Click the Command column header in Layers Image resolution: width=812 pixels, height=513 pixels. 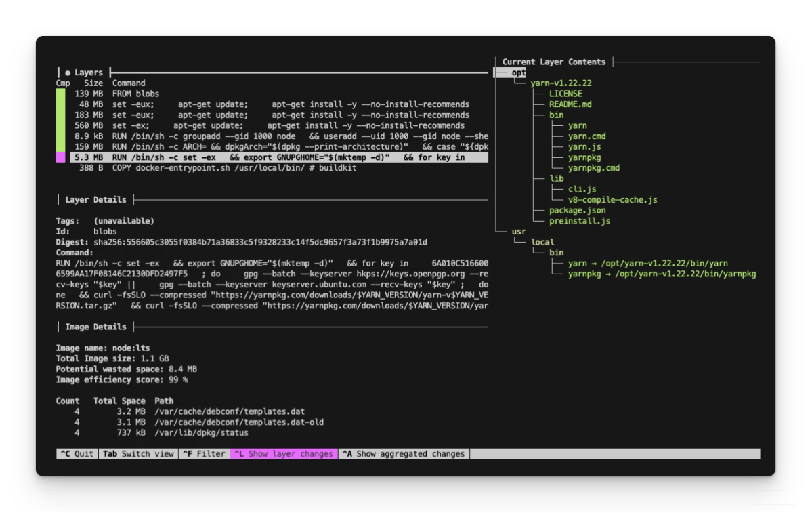[129, 83]
